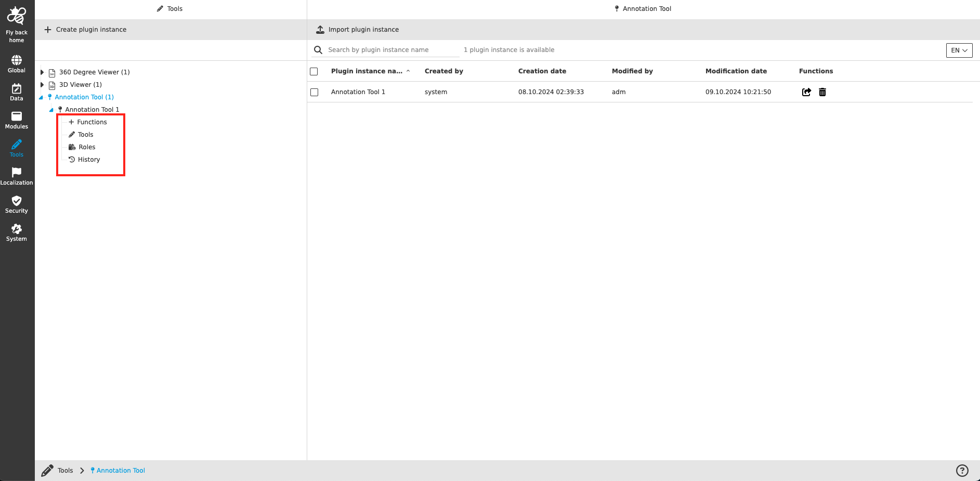Open the Modules sidebar panel

17,119
